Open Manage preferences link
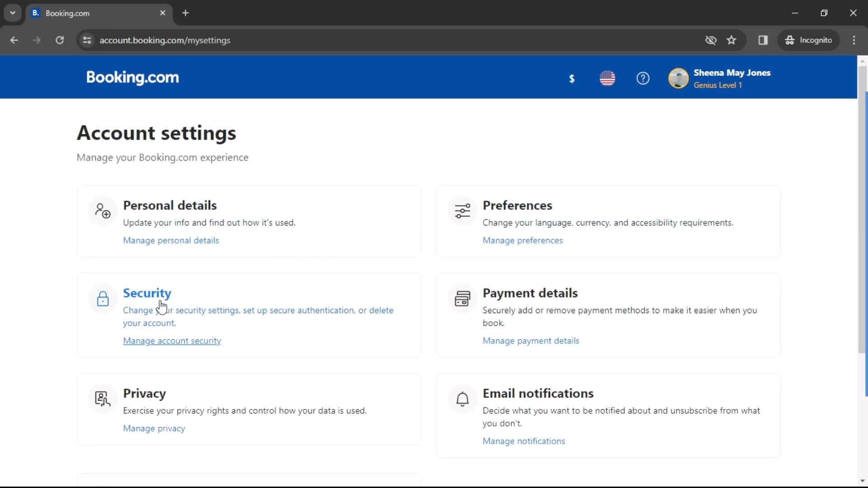 point(523,240)
